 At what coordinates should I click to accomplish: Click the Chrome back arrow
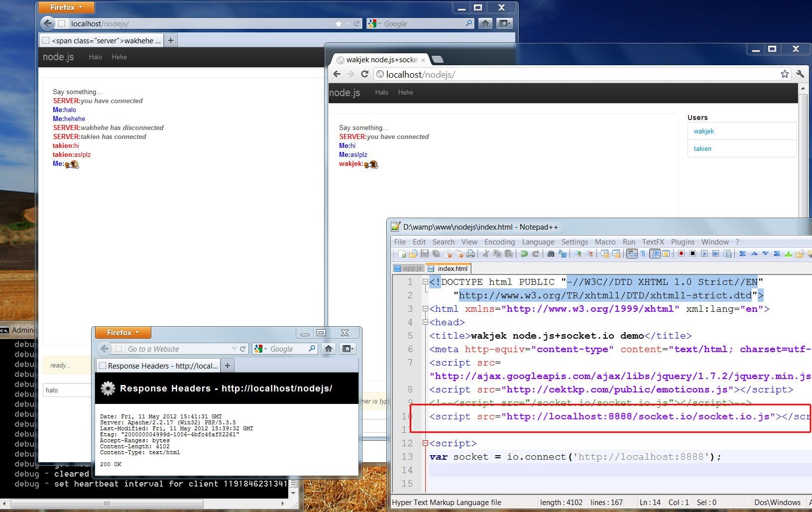pos(337,74)
